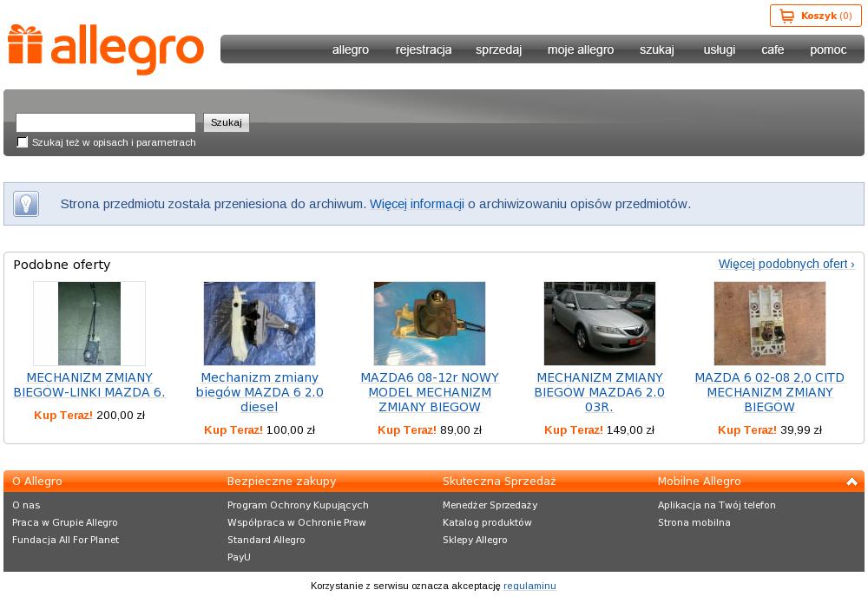868x603 pixels.
Task: Open 'Praca w Grupie Allegro' link
Action: (65, 523)
